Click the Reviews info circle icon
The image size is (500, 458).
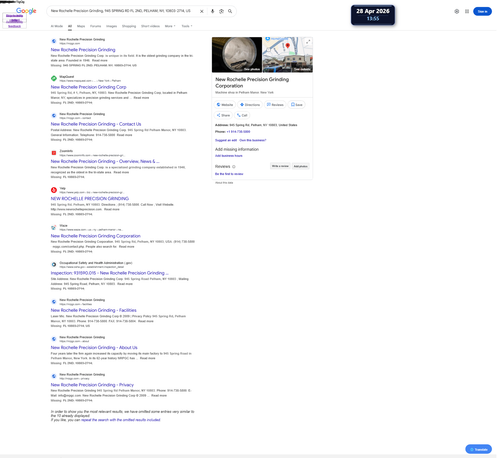pyautogui.click(x=234, y=167)
